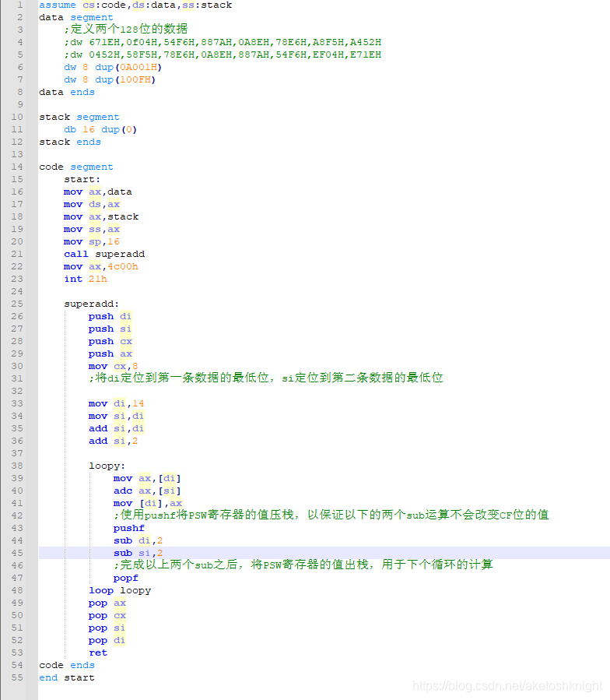Click 'mov ax,stack' instruction
The width and height of the screenshot is (610, 700).
pyautogui.click(x=101, y=217)
